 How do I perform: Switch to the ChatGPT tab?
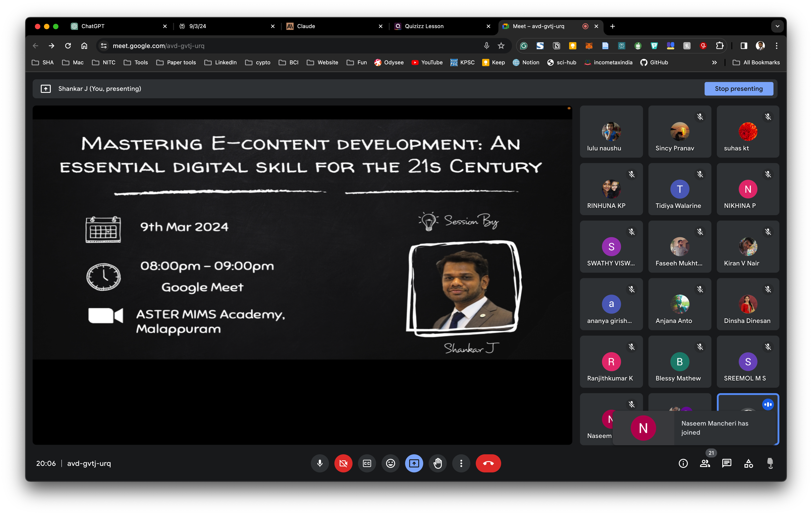[118, 26]
